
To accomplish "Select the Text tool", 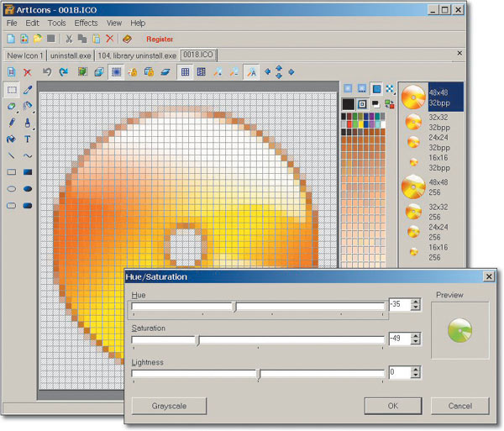I will pos(28,139).
